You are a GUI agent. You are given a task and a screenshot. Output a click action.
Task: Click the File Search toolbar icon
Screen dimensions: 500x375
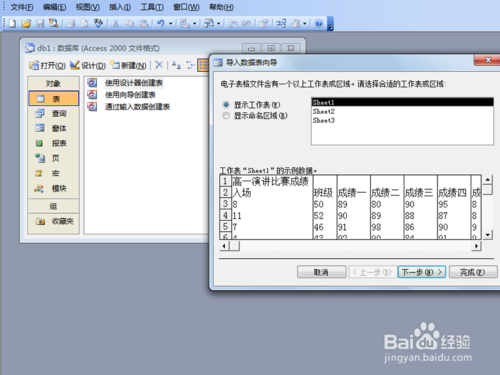54,23
